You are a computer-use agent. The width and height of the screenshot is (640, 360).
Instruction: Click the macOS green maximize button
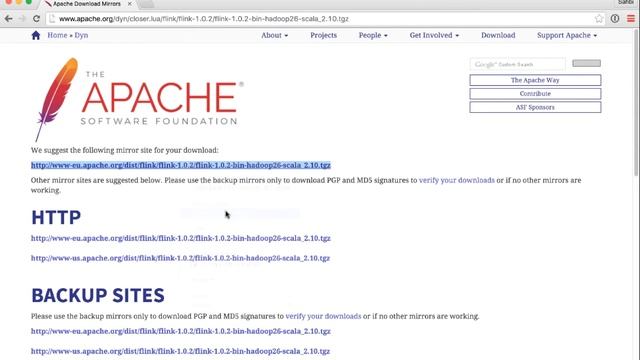[29, 2]
